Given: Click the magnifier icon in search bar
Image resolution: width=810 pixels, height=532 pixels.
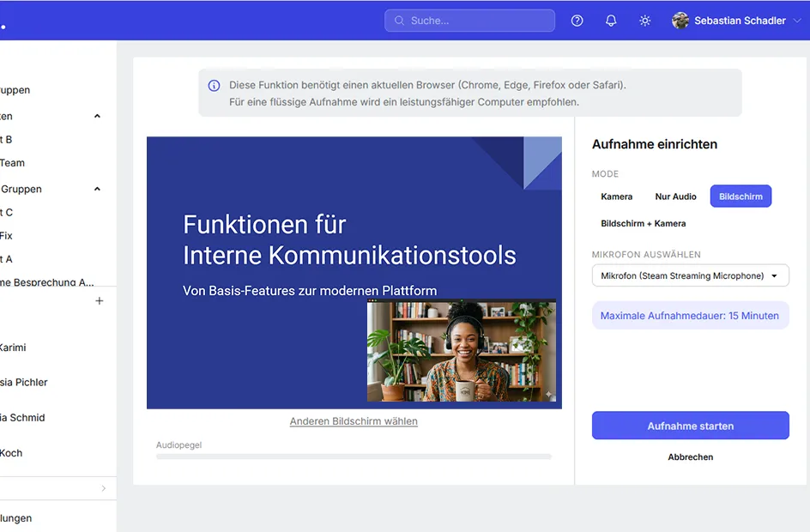Looking at the screenshot, I should coord(399,21).
